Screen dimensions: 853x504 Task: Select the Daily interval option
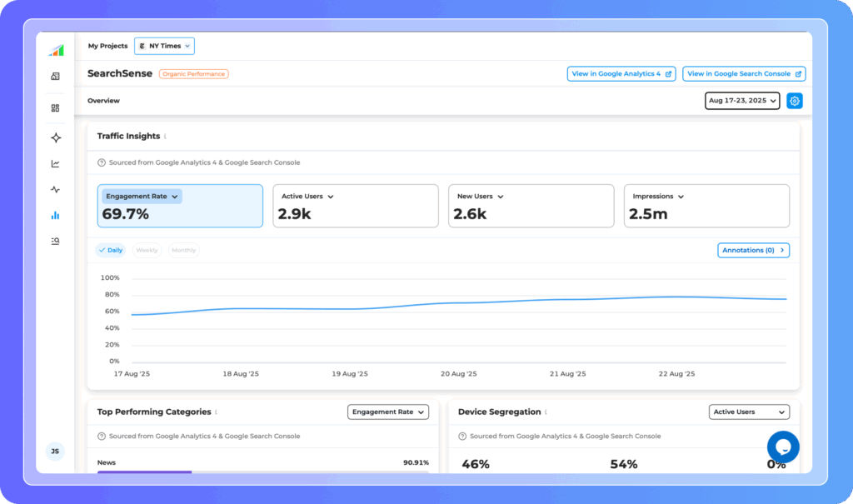point(110,250)
